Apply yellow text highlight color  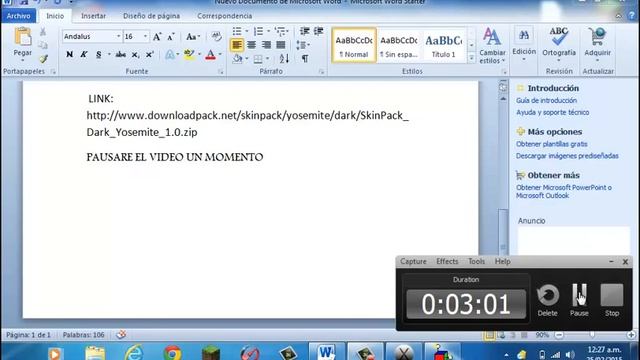pos(189,54)
